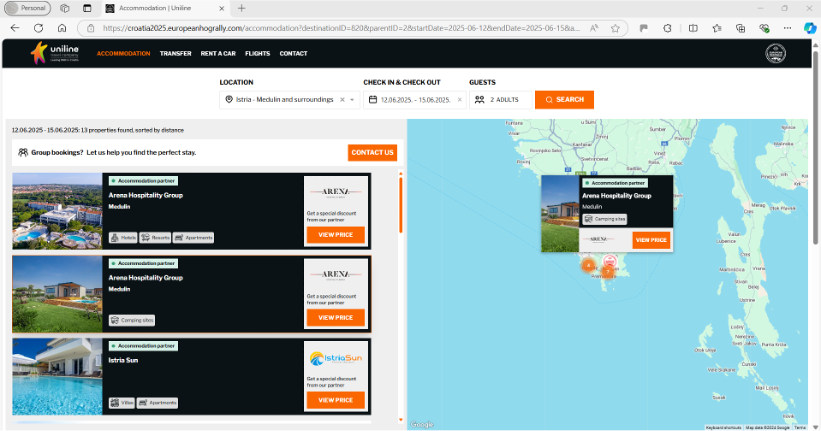Image resolution: width=821 pixels, height=431 pixels.
Task: View price of Istria Sun listing
Action: pos(336,400)
